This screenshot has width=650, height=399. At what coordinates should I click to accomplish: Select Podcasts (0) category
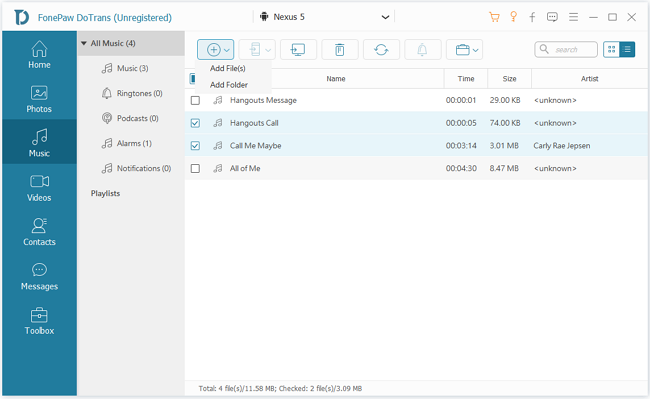131,118
